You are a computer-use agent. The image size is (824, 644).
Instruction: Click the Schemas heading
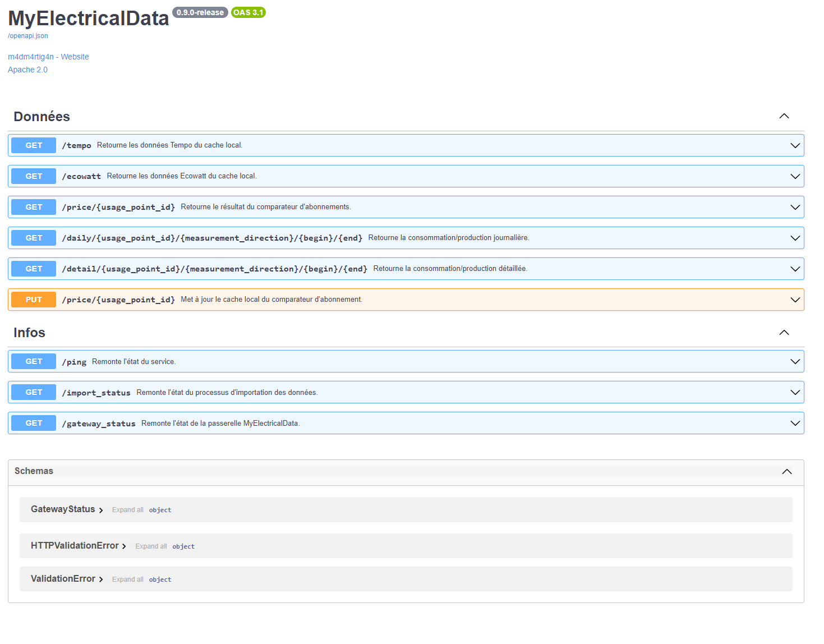pos(34,471)
